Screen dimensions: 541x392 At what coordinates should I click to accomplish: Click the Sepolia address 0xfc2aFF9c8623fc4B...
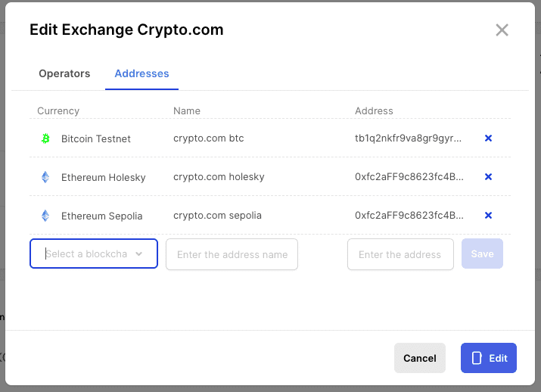409,216
